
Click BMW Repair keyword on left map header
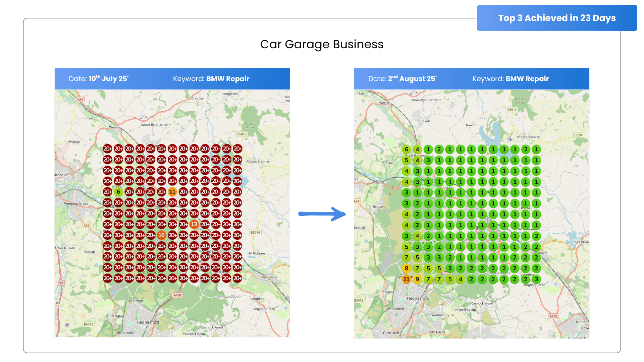click(x=228, y=79)
